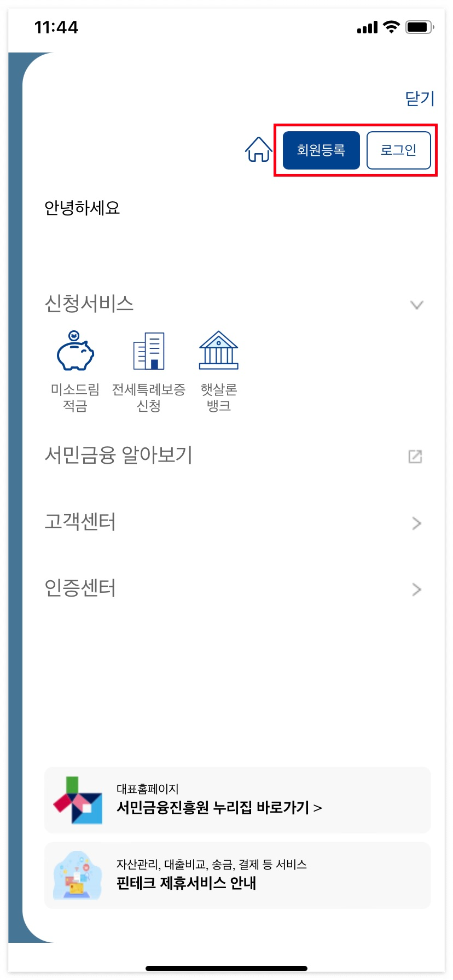Close the menu with 닫기
453x980 pixels.
point(420,98)
